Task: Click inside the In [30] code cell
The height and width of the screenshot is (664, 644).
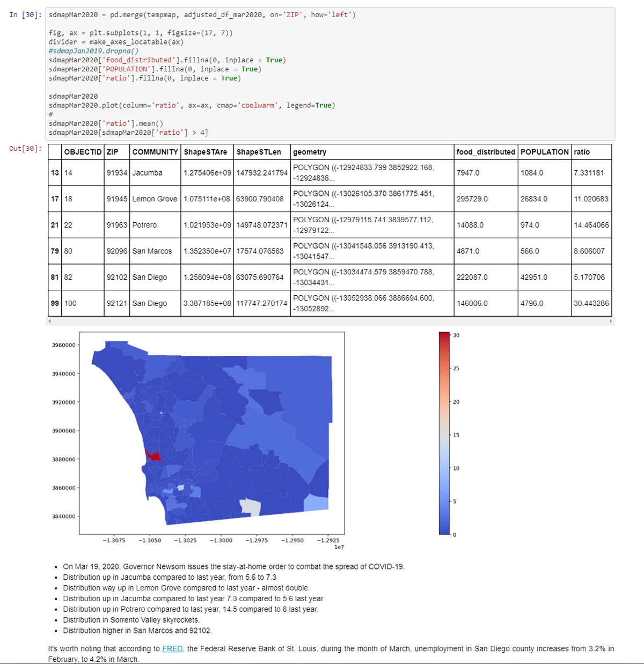Action: click(x=331, y=74)
